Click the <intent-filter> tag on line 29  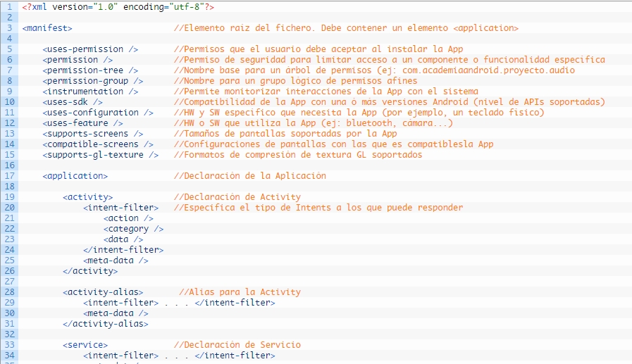pyautogui.click(x=121, y=302)
